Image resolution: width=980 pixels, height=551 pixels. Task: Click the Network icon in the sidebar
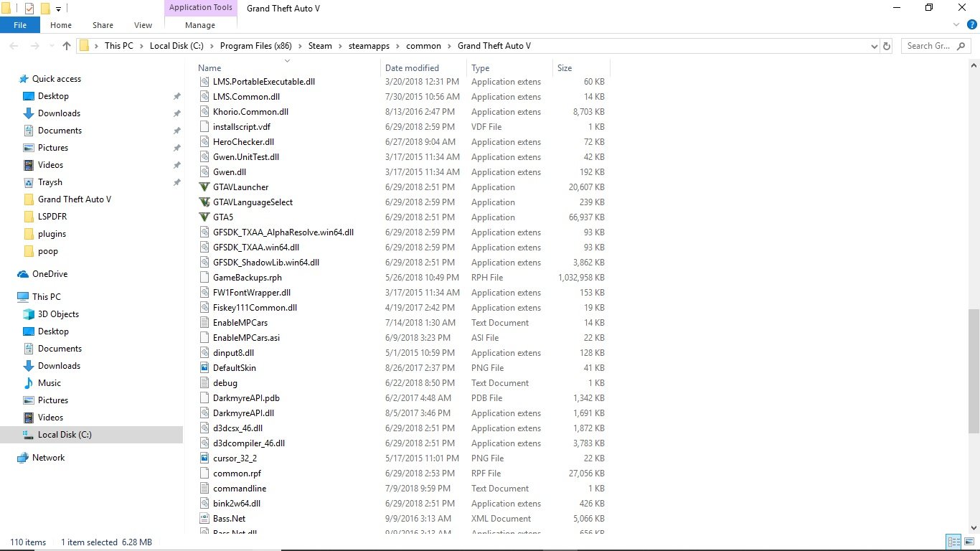pos(24,458)
